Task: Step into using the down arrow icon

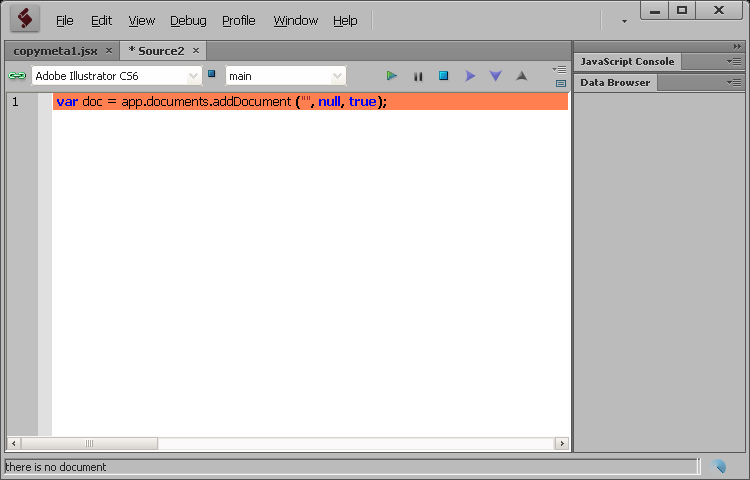Action: click(496, 76)
